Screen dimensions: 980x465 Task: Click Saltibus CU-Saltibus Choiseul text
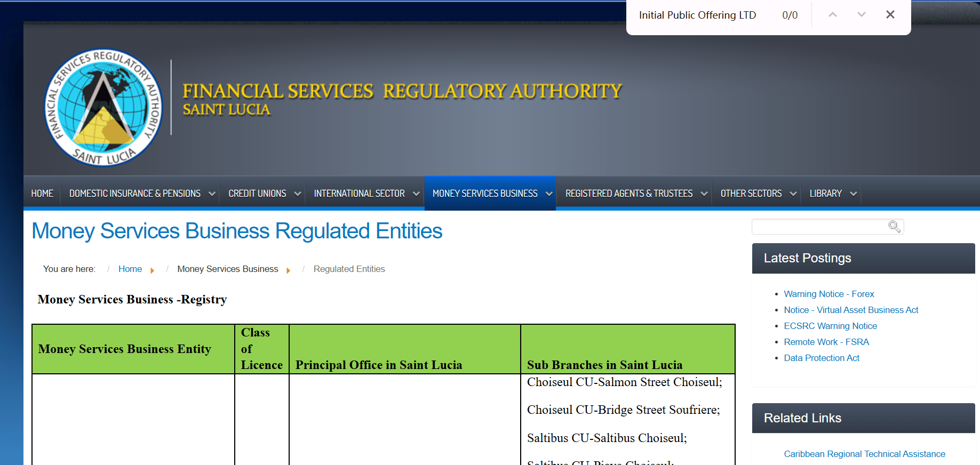point(607,438)
